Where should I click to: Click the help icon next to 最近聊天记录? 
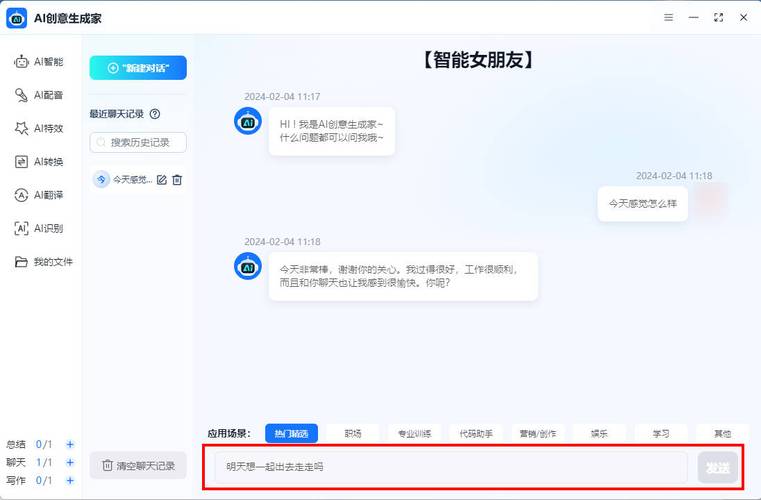click(155, 114)
